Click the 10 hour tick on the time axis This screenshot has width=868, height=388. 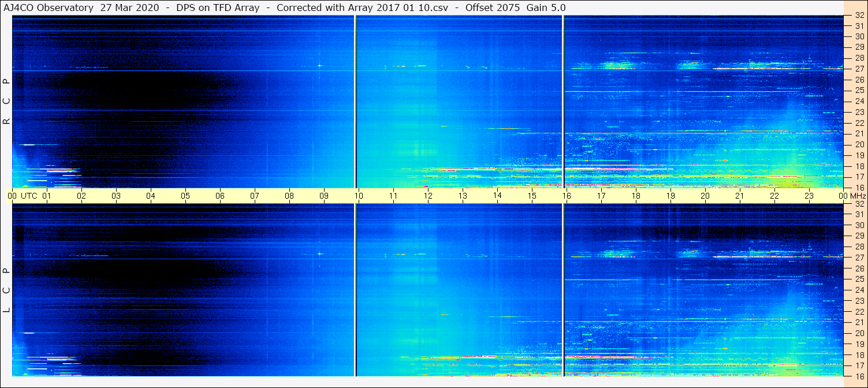tap(359, 196)
